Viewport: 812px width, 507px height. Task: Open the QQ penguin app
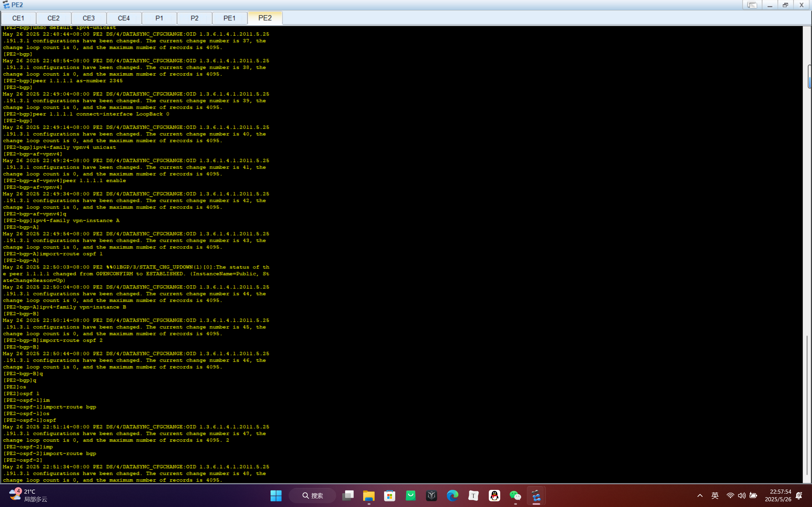[x=494, y=496]
